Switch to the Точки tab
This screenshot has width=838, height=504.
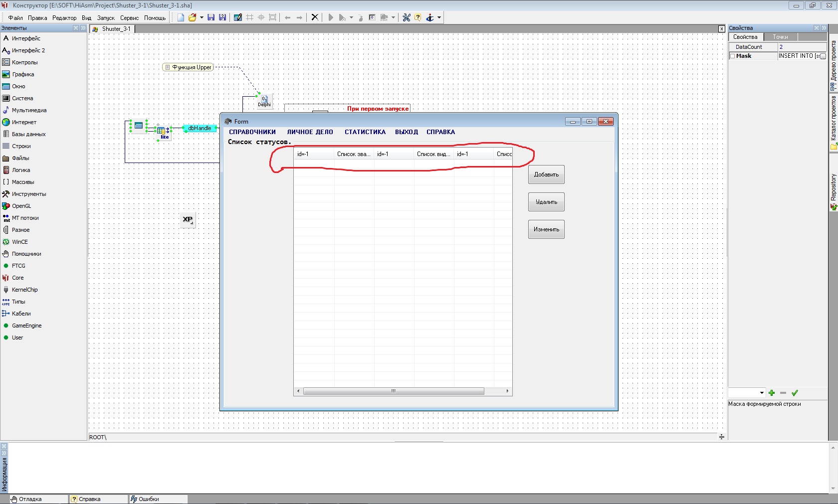pos(780,37)
